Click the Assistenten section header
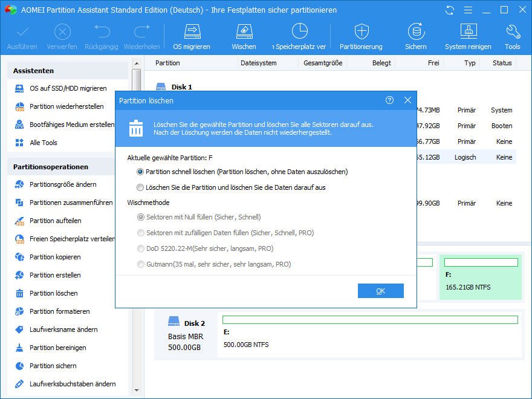 click(68, 71)
